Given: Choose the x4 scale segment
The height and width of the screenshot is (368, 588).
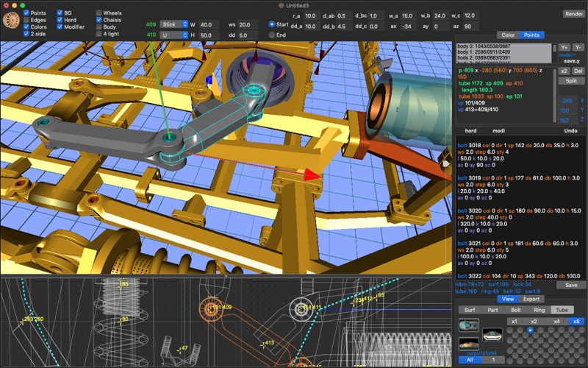Looking at the screenshot, I should (x=556, y=322).
